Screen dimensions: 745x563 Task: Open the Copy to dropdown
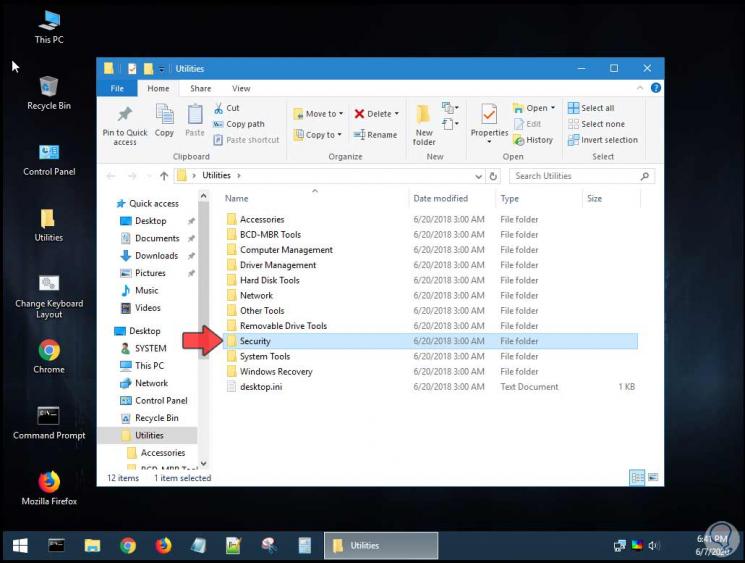tap(317, 135)
